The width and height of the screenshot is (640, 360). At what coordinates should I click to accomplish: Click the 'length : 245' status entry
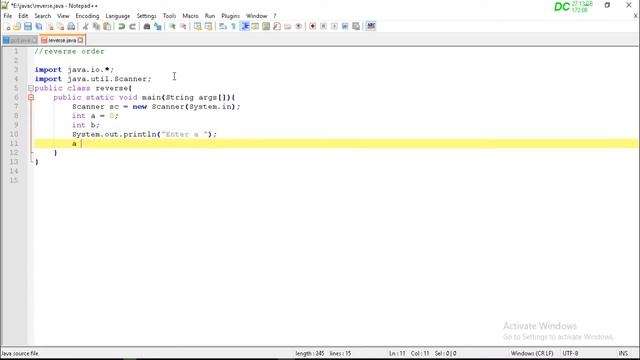click(309, 353)
